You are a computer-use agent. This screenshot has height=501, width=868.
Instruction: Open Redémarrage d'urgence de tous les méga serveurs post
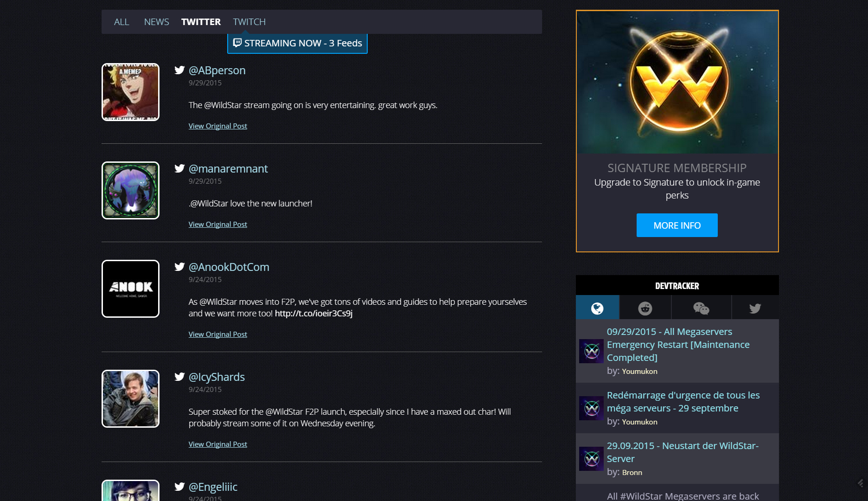pos(683,402)
